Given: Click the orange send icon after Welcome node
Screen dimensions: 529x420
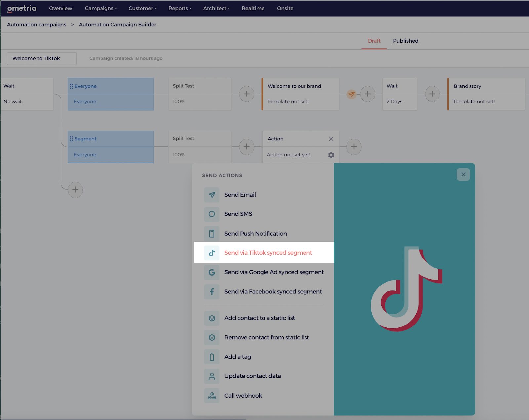Looking at the screenshot, I should (x=351, y=94).
